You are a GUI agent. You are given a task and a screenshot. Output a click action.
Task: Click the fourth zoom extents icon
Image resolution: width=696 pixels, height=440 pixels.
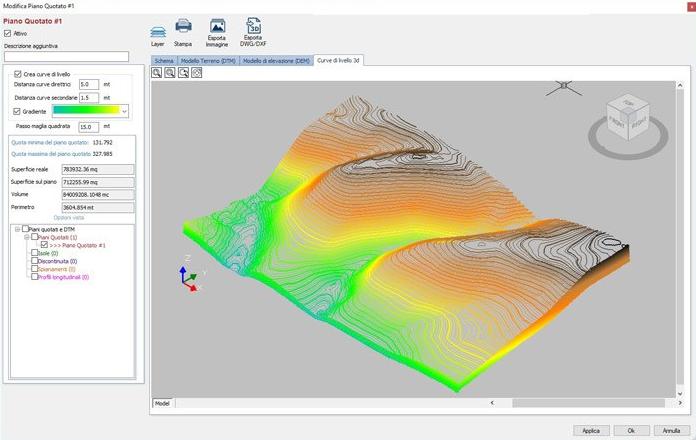pos(196,73)
